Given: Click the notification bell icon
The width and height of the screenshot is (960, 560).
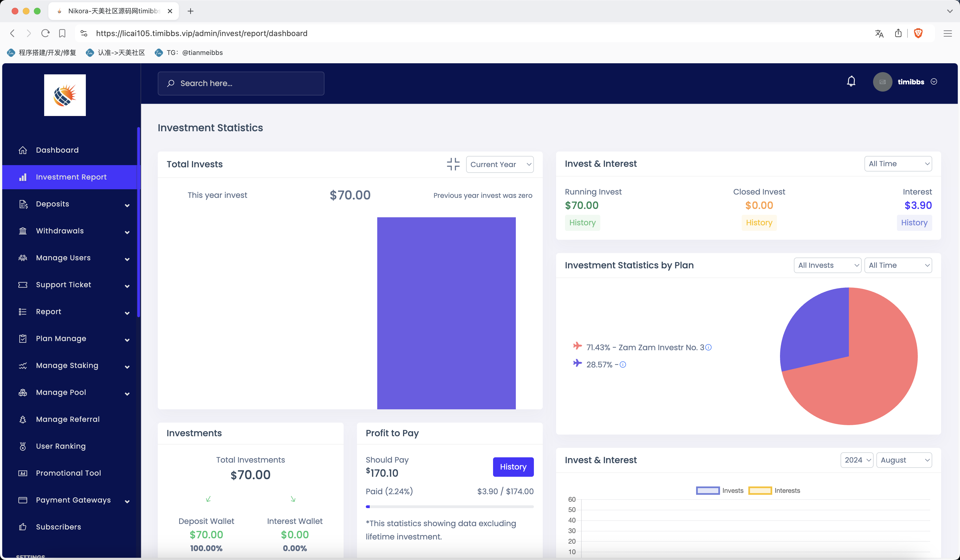Looking at the screenshot, I should click(x=852, y=81).
